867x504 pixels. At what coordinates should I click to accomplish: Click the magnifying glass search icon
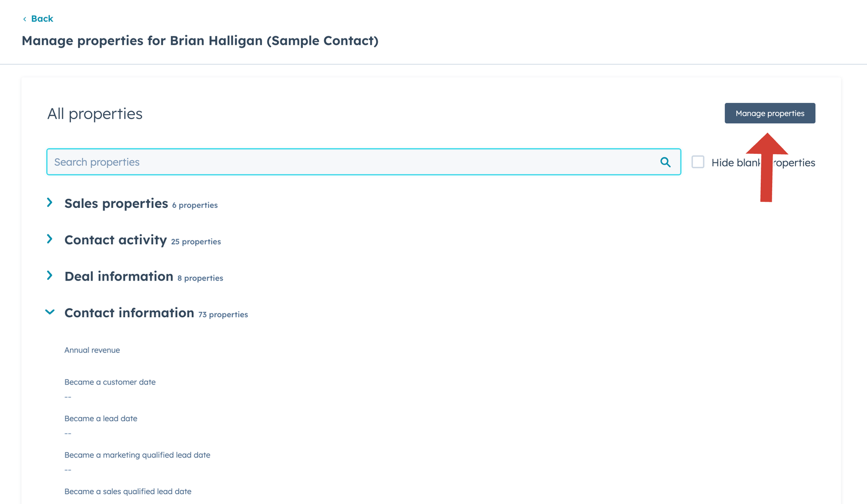coord(665,161)
